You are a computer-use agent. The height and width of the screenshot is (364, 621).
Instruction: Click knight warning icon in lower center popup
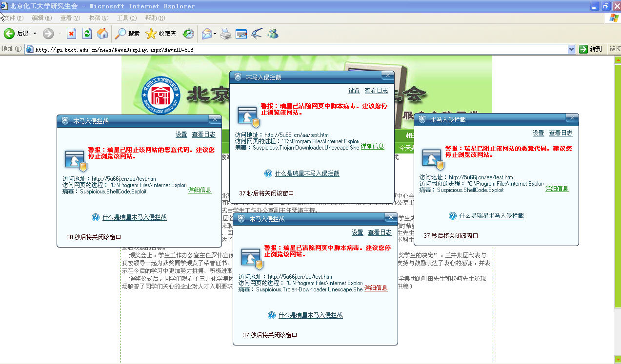point(252,258)
